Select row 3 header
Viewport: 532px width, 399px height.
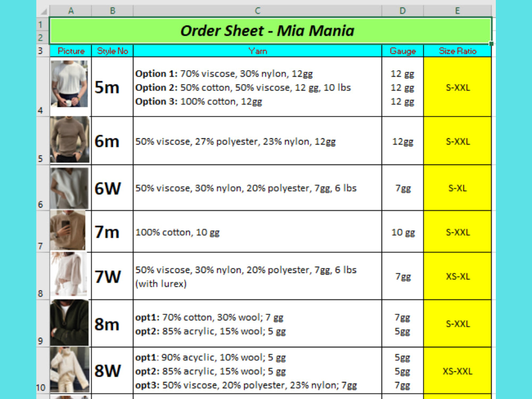pyautogui.click(x=43, y=51)
